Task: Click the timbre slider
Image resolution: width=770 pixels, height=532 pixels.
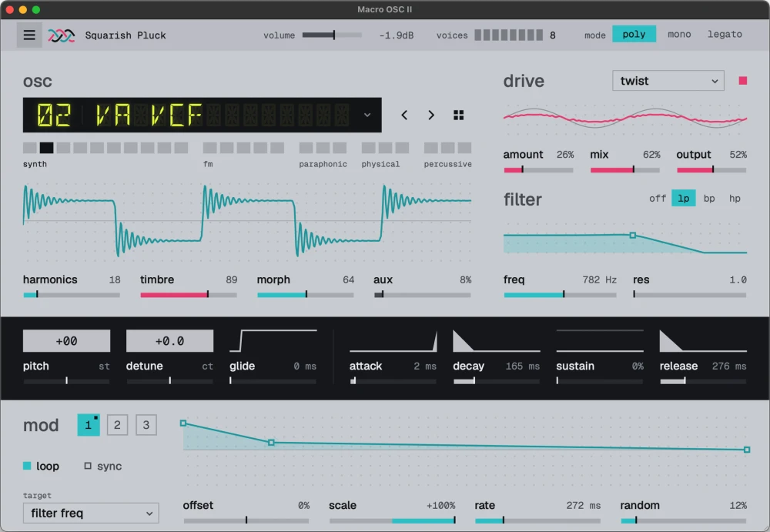Action: [x=189, y=295]
